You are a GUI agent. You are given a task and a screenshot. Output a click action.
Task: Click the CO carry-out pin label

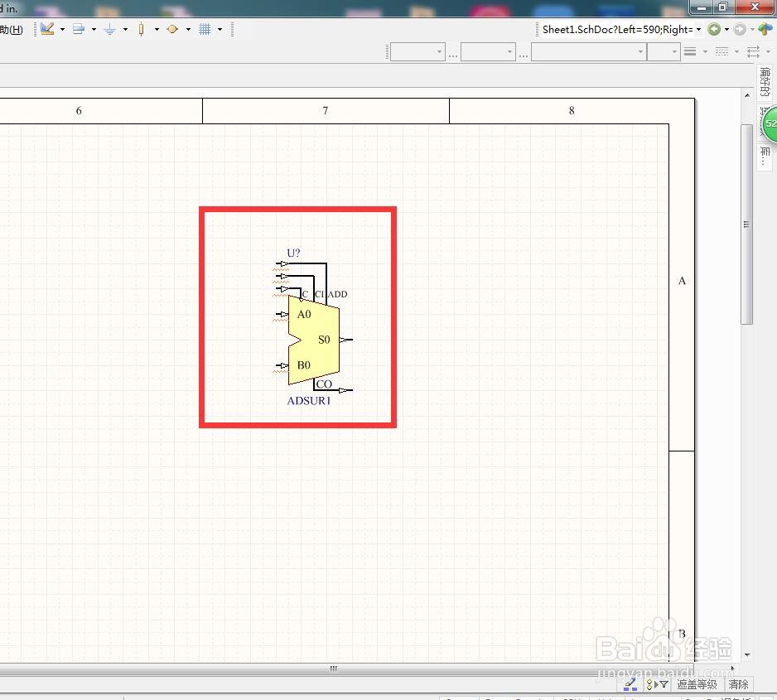click(x=324, y=384)
